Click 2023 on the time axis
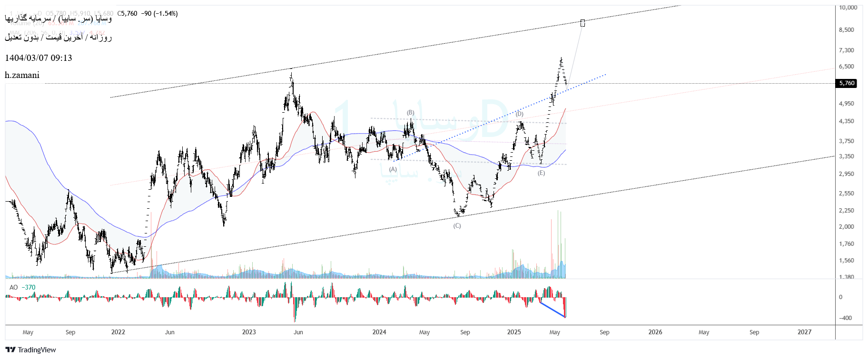The width and height of the screenshot is (868, 359). [x=249, y=332]
